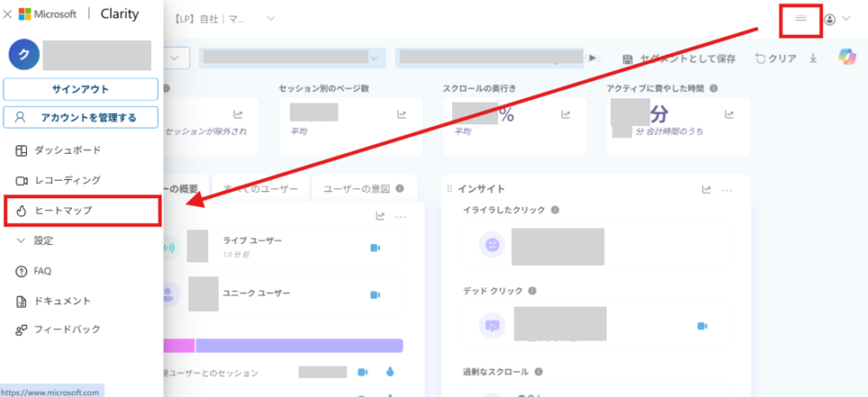Image resolution: width=868 pixels, height=397 pixels.
Task: Click the ライブ ユーザー label
Action: [x=253, y=241]
